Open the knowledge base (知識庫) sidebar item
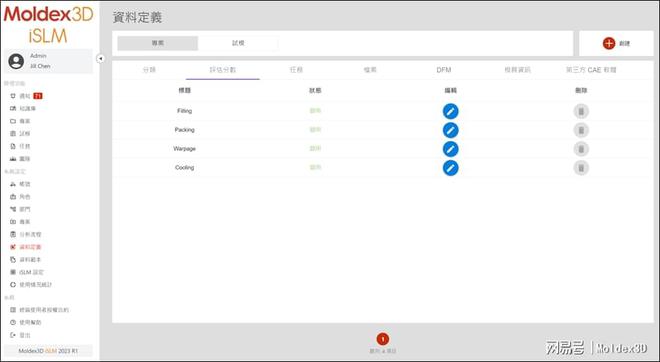This screenshot has height=362, width=660. pyautogui.click(x=23, y=109)
